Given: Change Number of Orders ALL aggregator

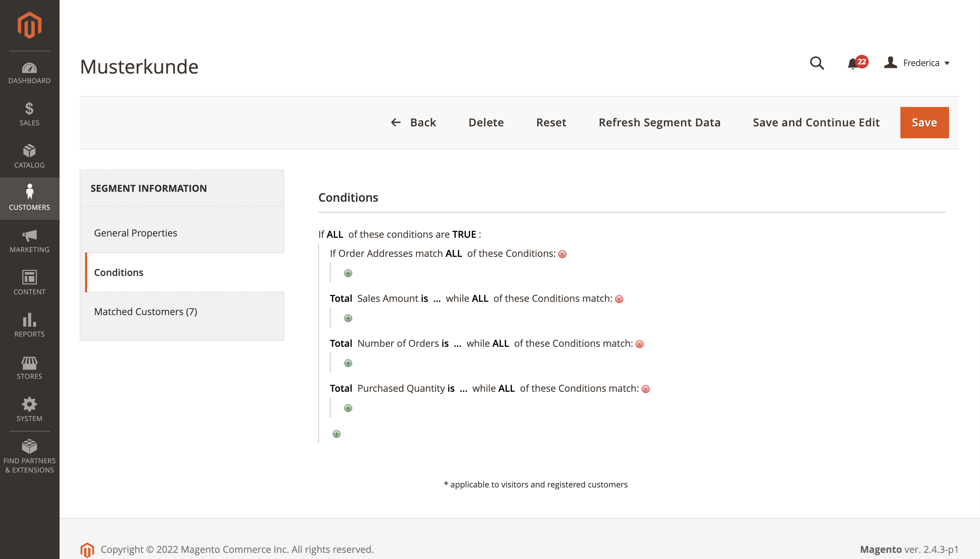Looking at the screenshot, I should [500, 344].
